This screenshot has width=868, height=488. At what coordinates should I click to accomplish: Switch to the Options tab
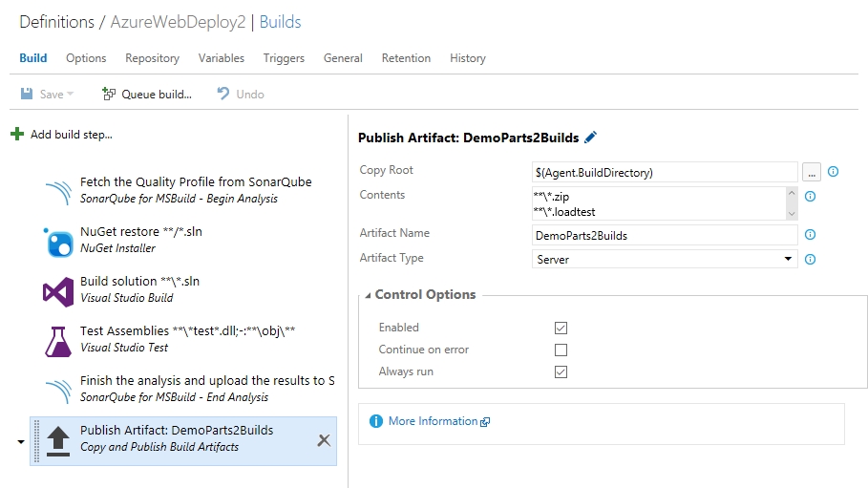click(86, 58)
